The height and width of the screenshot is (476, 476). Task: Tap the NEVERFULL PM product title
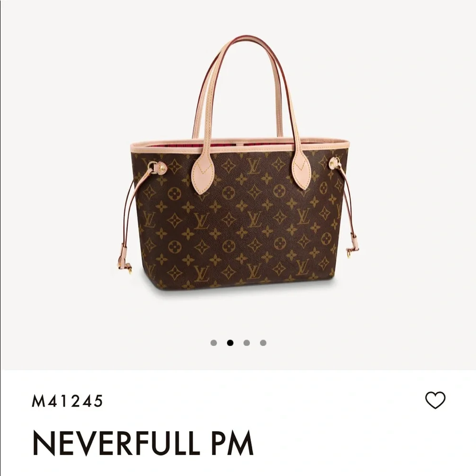tap(143, 442)
